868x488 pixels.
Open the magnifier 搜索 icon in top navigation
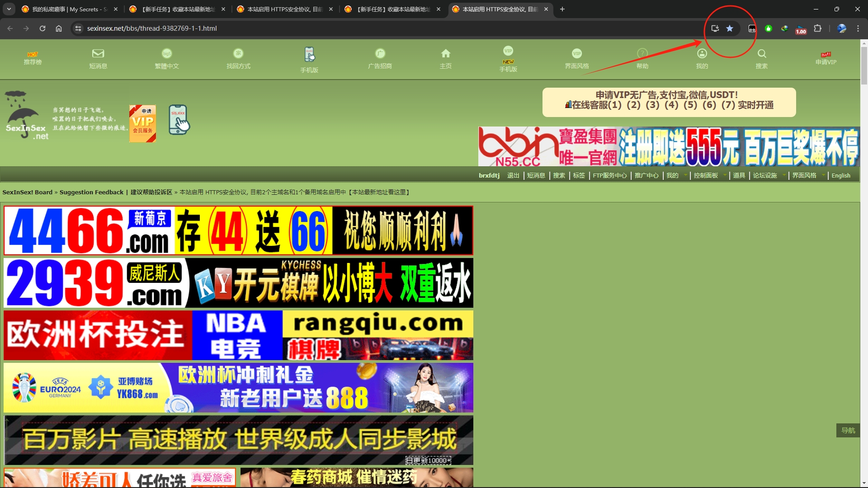point(762,59)
